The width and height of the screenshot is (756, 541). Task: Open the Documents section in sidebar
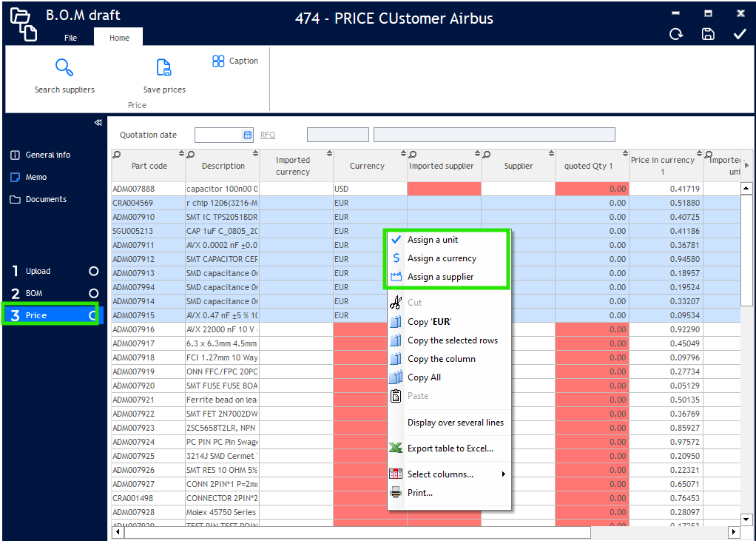tap(45, 199)
